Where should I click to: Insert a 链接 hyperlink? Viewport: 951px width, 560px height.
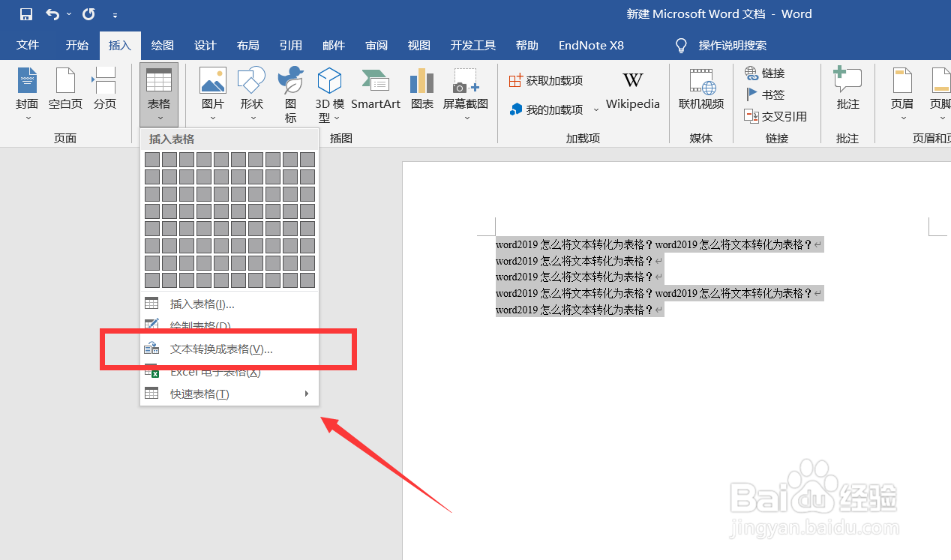764,73
